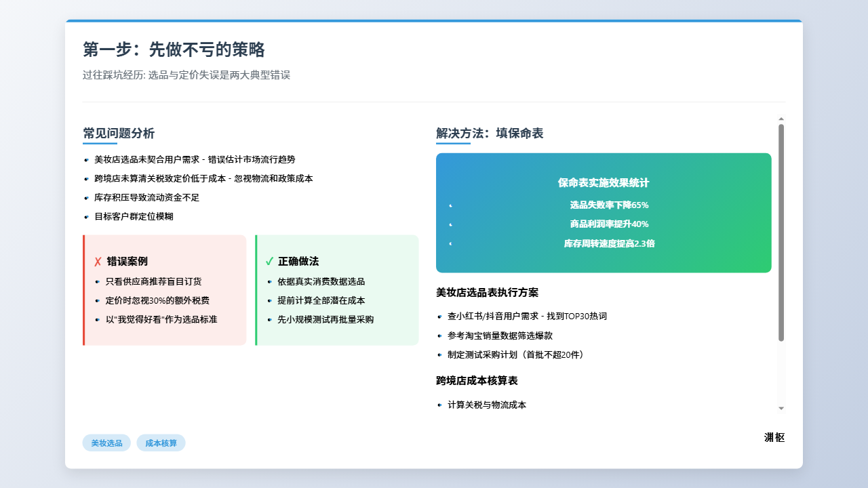This screenshot has height=488, width=868.
Task: Click the line 参考淘宝销量数据筛选爆款
Action: click(x=500, y=336)
